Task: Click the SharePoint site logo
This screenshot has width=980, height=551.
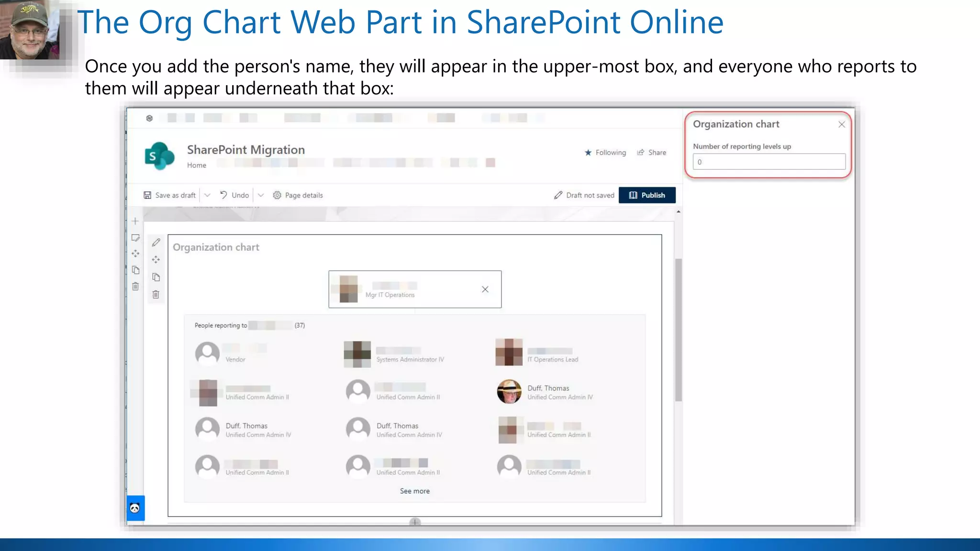Action: click(159, 156)
